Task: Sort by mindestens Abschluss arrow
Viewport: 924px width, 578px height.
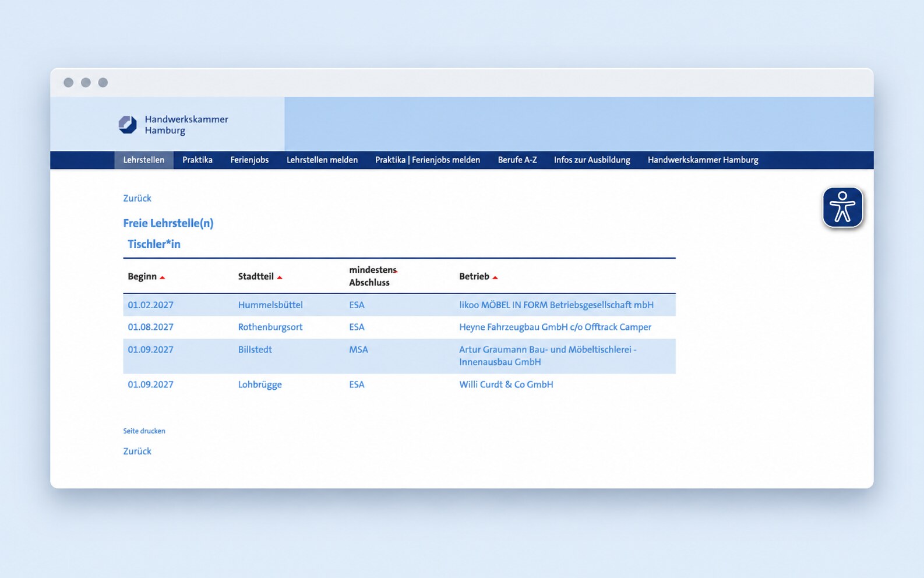Action: coord(396,271)
